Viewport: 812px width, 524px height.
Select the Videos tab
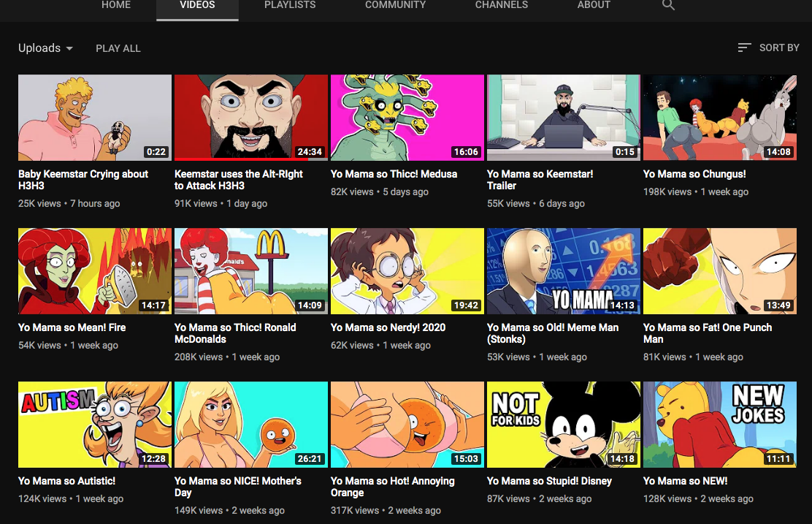197,5
